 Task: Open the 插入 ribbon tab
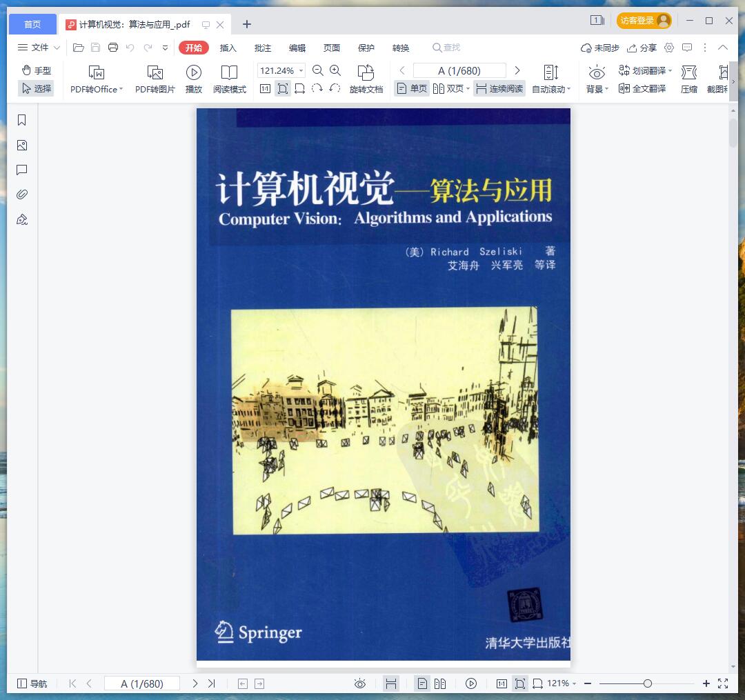click(228, 48)
